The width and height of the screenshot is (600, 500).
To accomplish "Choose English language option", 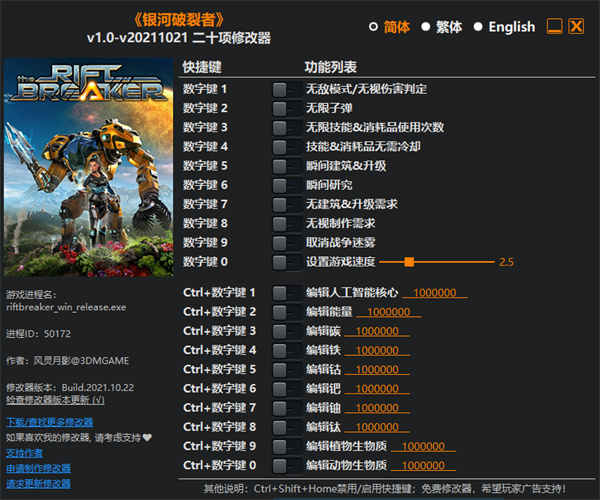I will [478, 27].
